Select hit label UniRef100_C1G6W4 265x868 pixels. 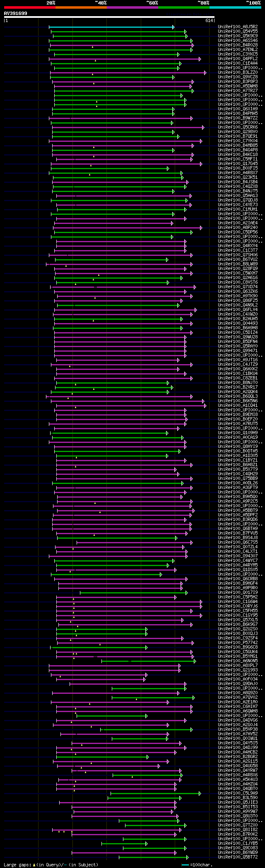(x=238, y=602)
